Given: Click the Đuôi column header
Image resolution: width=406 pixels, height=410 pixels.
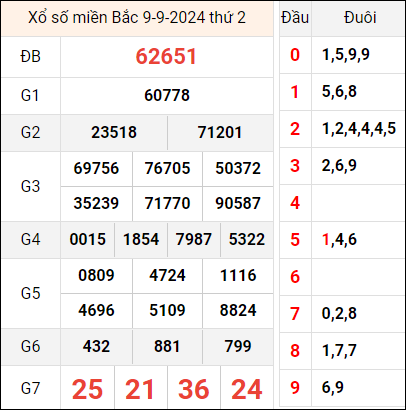Looking at the screenshot, I should tap(360, 18).
